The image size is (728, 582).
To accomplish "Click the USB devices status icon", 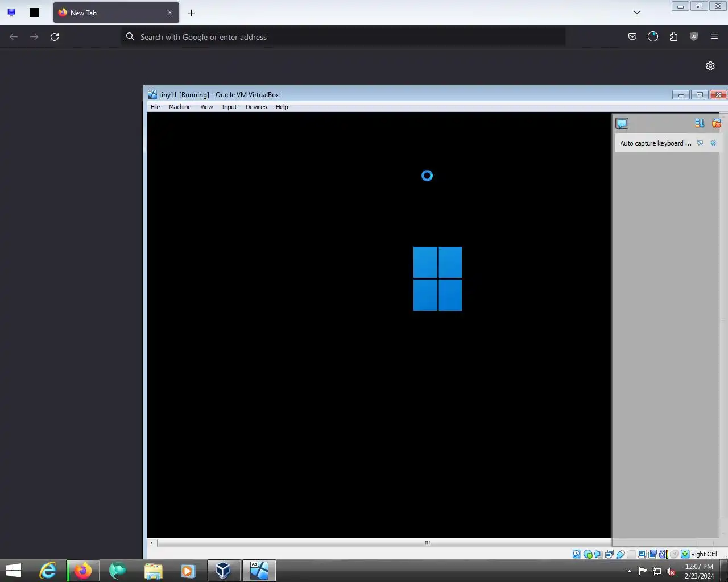I will [x=620, y=554].
